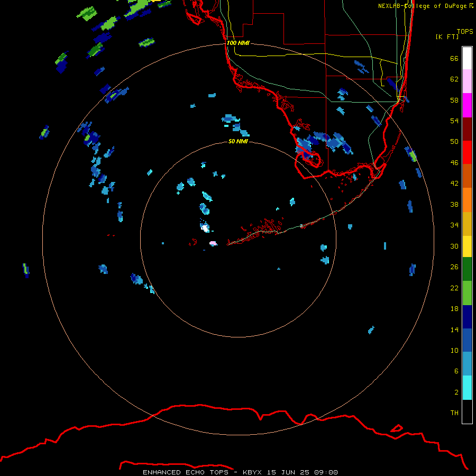Viewport: 476px width, 476px height.
Task: Click the '34' legend label
Action: coord(454,225)
